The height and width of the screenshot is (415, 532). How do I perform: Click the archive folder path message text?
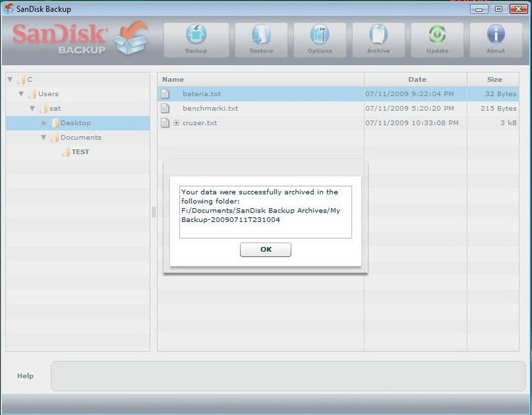pos(261,205)
